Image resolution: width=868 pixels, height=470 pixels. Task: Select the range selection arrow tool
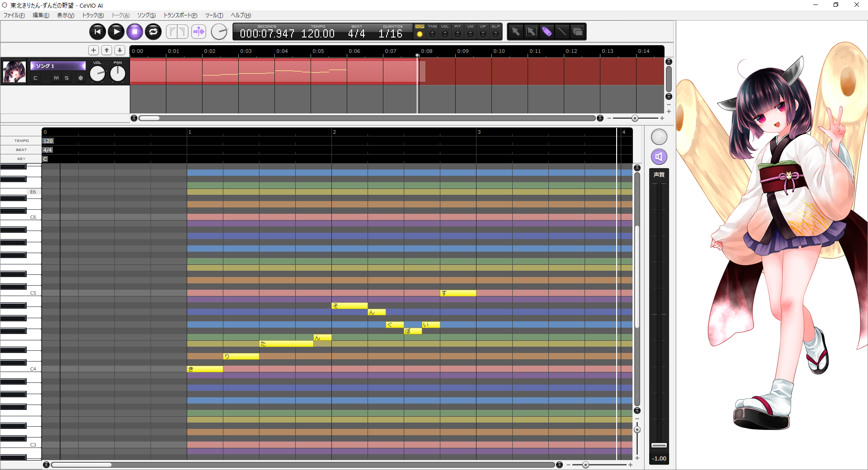tap(531, 32)
